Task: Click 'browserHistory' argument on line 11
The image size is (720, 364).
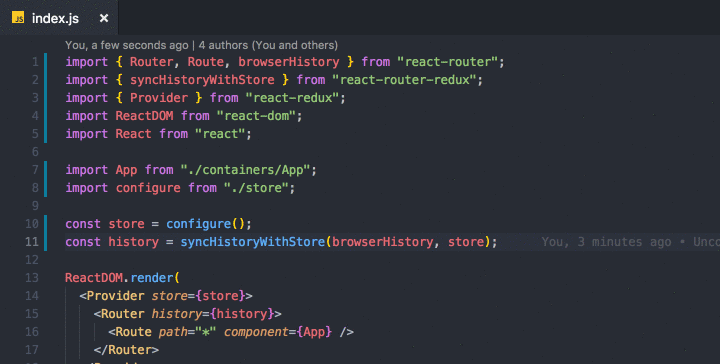Action: tap(382, 241)
